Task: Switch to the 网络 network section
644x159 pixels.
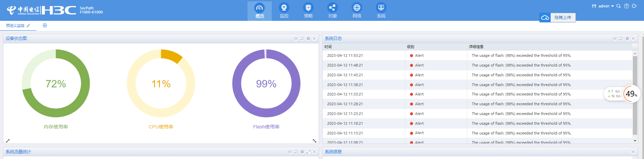Action: 357,11
